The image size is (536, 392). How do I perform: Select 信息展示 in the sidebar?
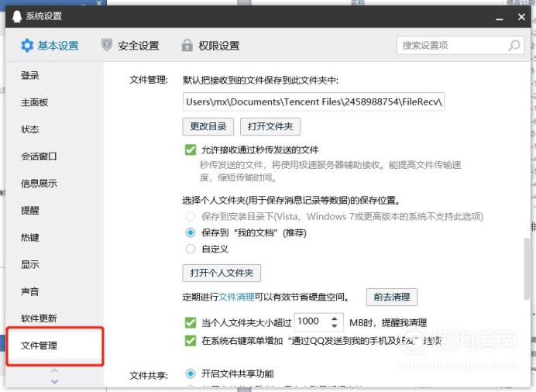coord(39,183)
